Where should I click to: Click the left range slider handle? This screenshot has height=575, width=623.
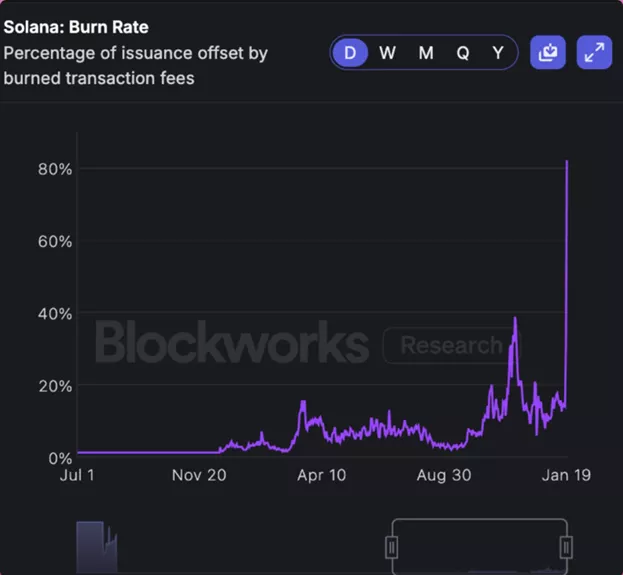[392, 547]
